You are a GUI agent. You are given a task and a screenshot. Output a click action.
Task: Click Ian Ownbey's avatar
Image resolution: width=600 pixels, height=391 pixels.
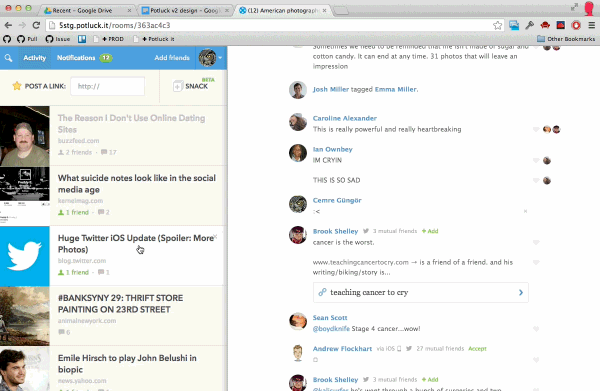298,153
